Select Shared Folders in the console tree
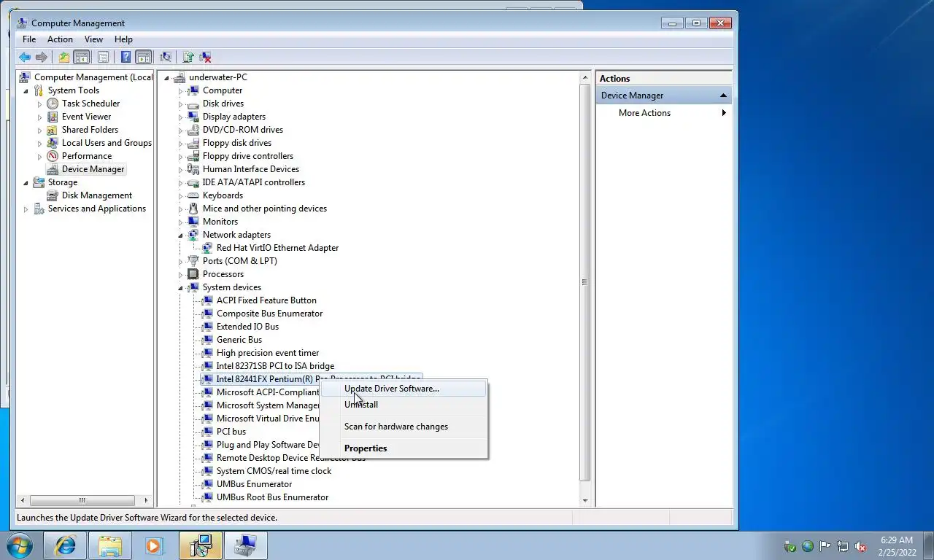 coord(90,130)
